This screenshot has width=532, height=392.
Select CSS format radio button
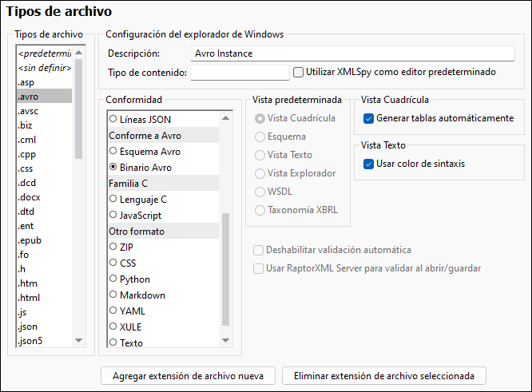click(x=113, y=263)
